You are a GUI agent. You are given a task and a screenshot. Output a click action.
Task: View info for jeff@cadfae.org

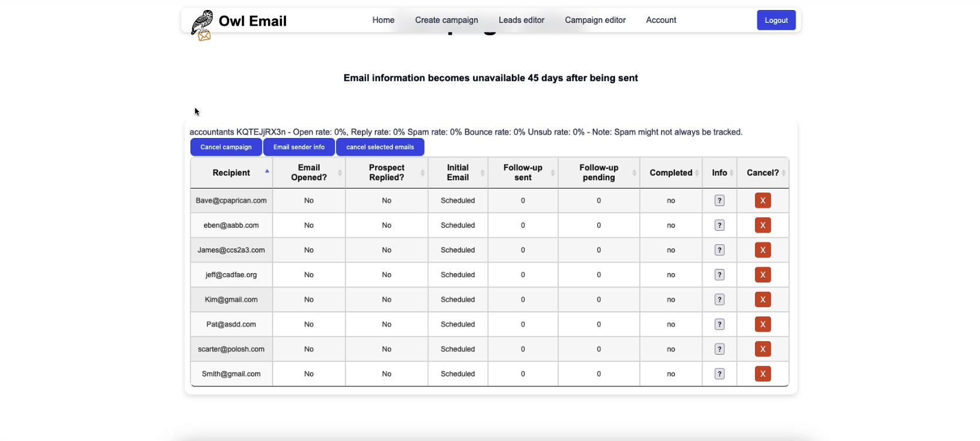click(719, 275)
